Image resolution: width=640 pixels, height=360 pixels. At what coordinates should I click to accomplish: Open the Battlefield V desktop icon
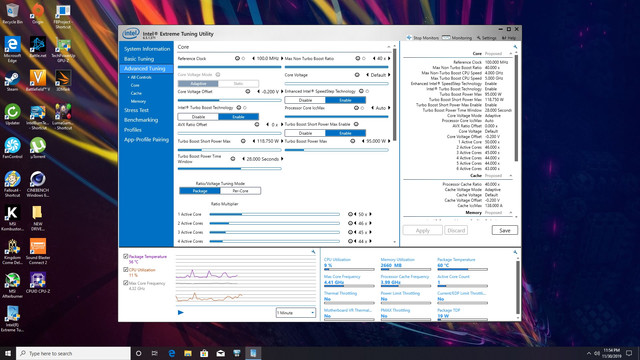pyautogui.click(x=38, y=81)
